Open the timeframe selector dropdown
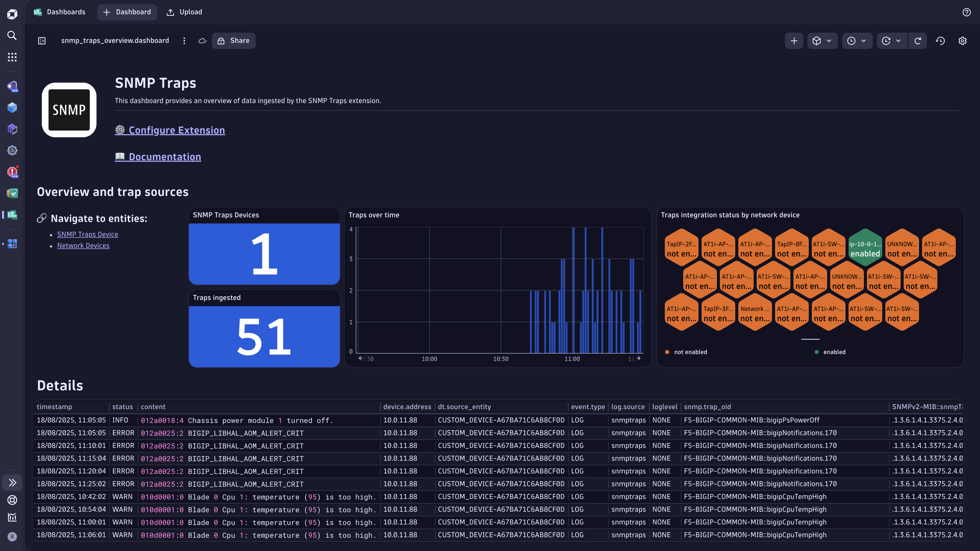 [857, 41]
